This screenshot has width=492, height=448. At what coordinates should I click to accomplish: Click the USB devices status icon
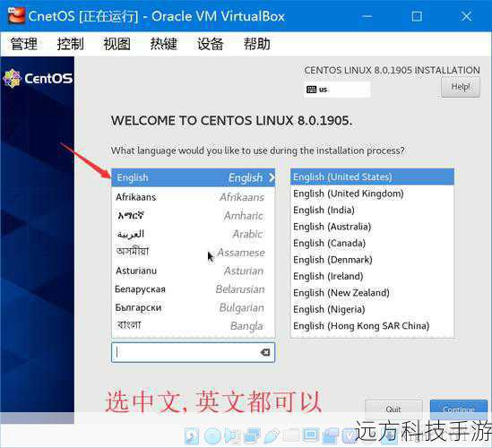(x=272, y=436)
